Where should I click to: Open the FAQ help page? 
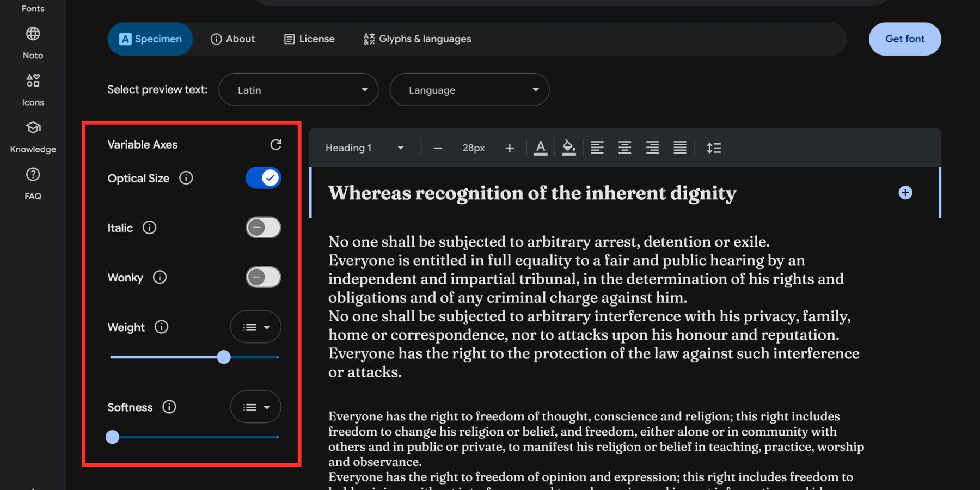point(33,183)
